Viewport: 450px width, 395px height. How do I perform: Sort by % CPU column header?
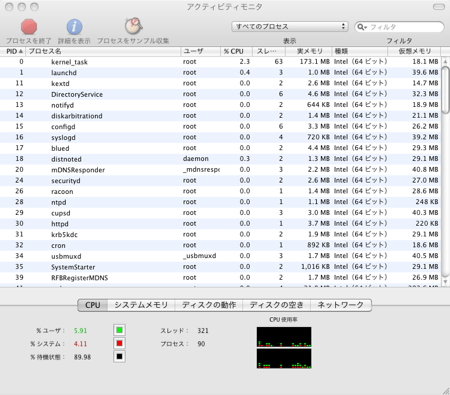236,51
